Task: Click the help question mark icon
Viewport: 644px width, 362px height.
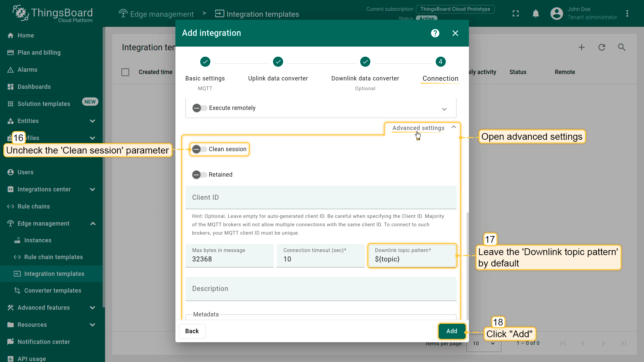Action: (435, 33)
